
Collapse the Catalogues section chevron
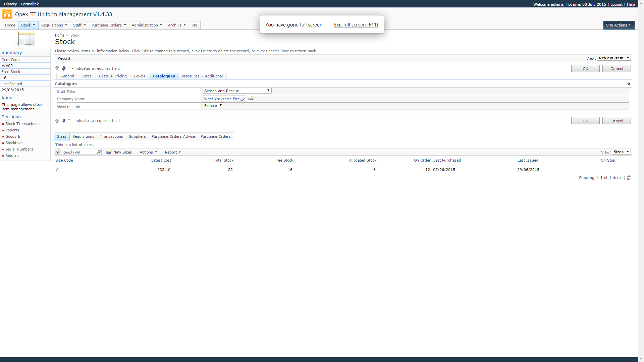tap(629, 84)
